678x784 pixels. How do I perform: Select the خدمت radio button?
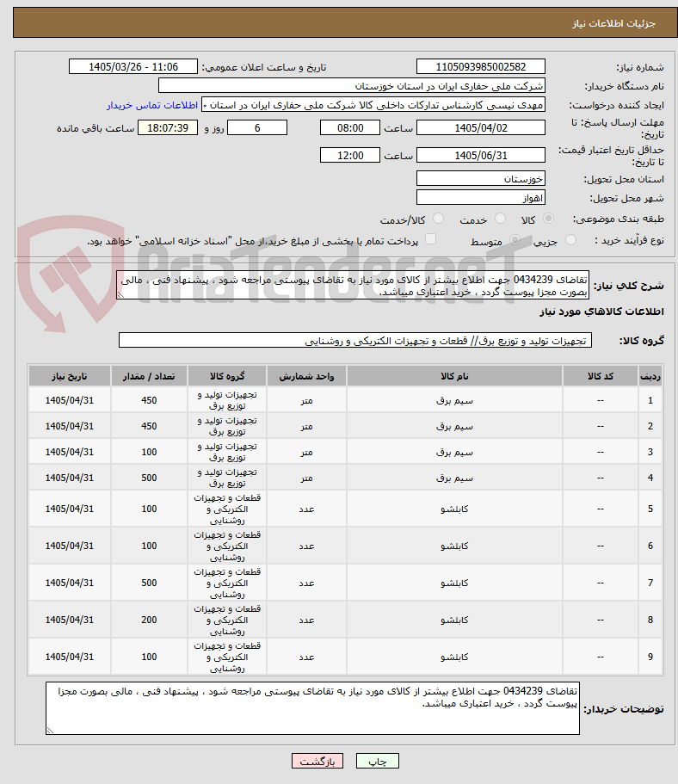point(500,219)
